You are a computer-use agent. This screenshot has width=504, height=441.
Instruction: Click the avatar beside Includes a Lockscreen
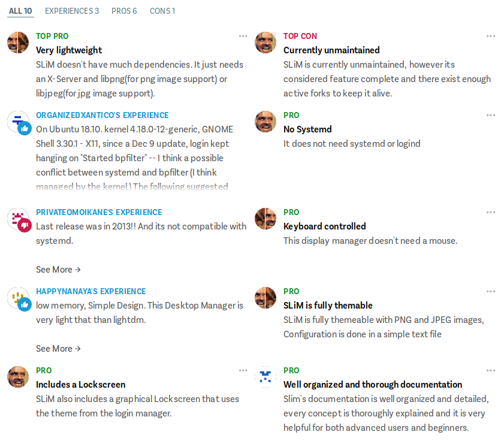[18, 377]
